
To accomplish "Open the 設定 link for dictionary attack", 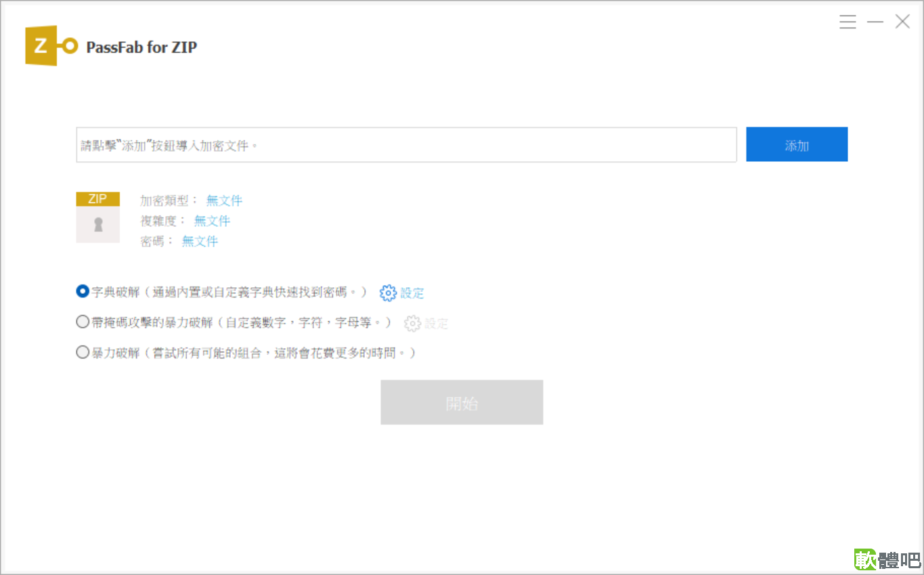I will tap(412, 293).
